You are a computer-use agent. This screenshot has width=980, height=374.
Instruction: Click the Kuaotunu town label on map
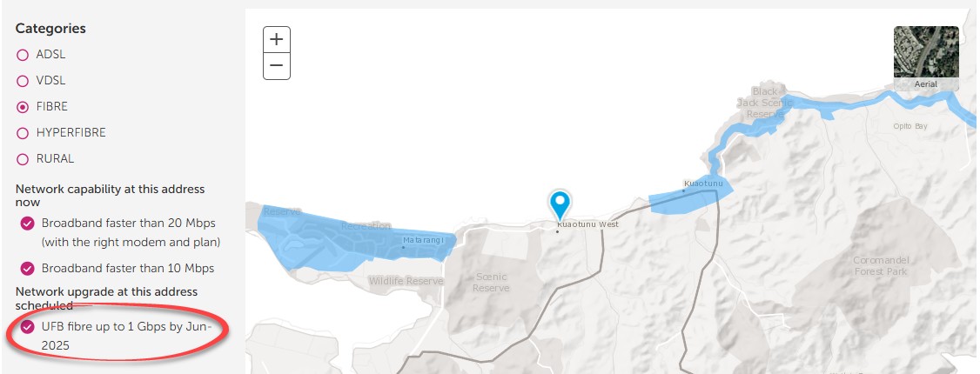tap(703, 184)
